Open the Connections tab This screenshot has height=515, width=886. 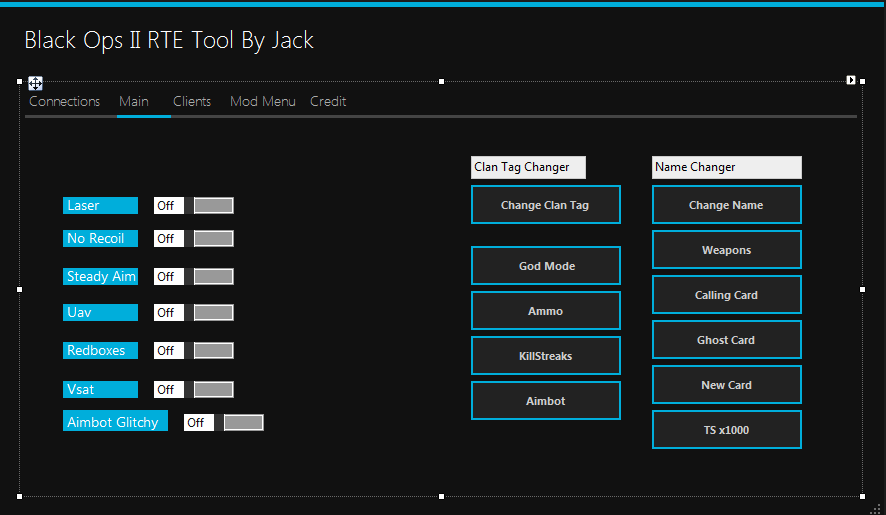pyautogui.click(x=64, y=101)
